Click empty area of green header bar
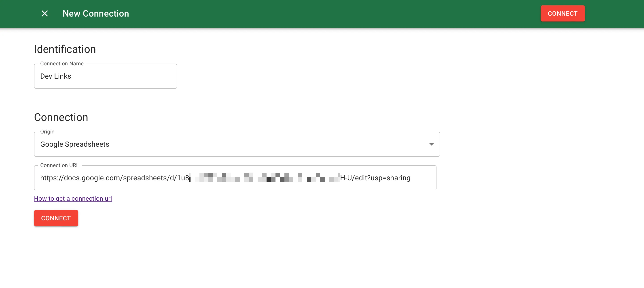The image size is (644, 288). tap(325, 13)
